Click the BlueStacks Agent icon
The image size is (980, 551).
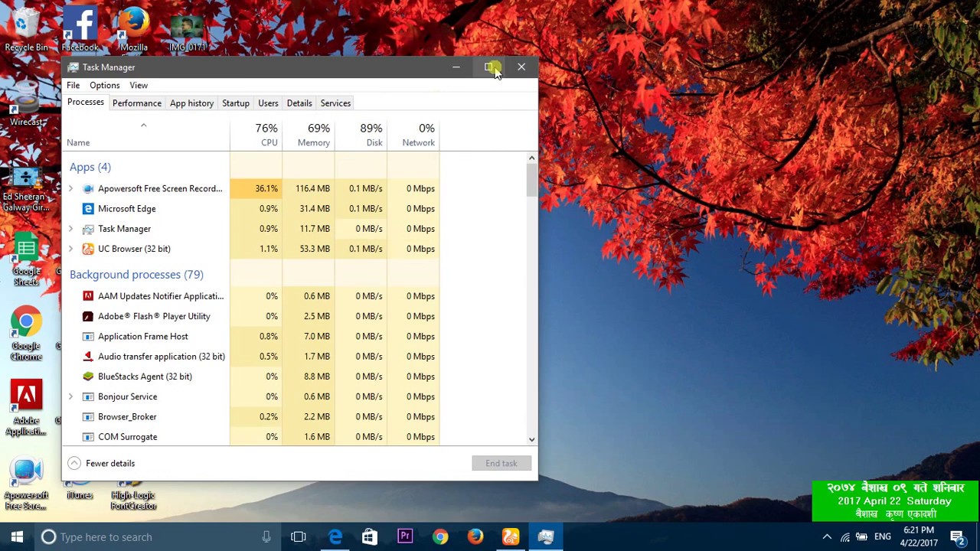(88, 377)
